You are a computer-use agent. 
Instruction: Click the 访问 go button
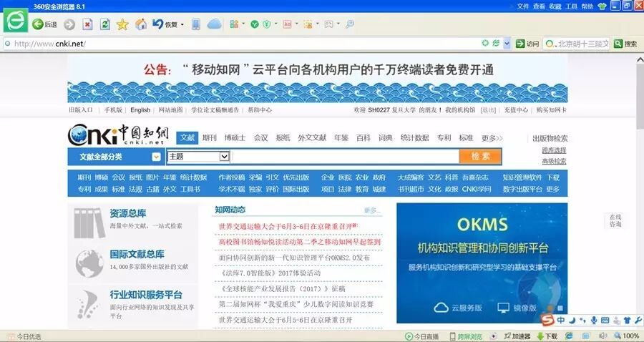(x=527, y=44)
